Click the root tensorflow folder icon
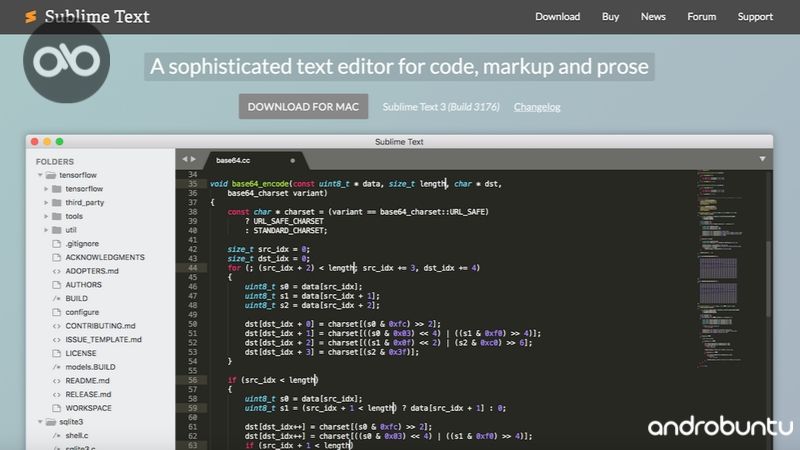The width and height of the screenshot is (800, 450). 51,175
